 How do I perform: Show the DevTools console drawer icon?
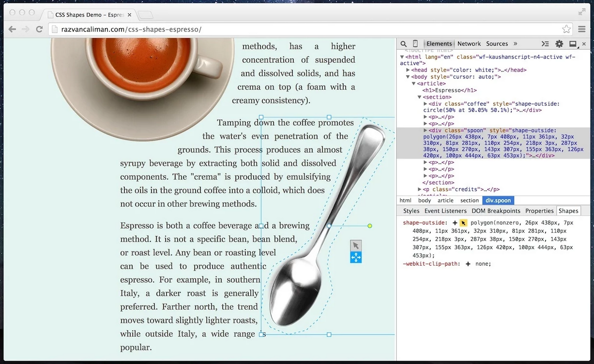(x=545, y=44)
